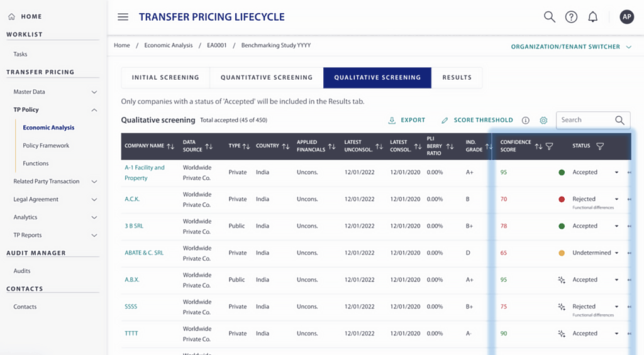Screen dimensions: 644x355
Task: Click the Export button
Action: [x=406, y=120]
